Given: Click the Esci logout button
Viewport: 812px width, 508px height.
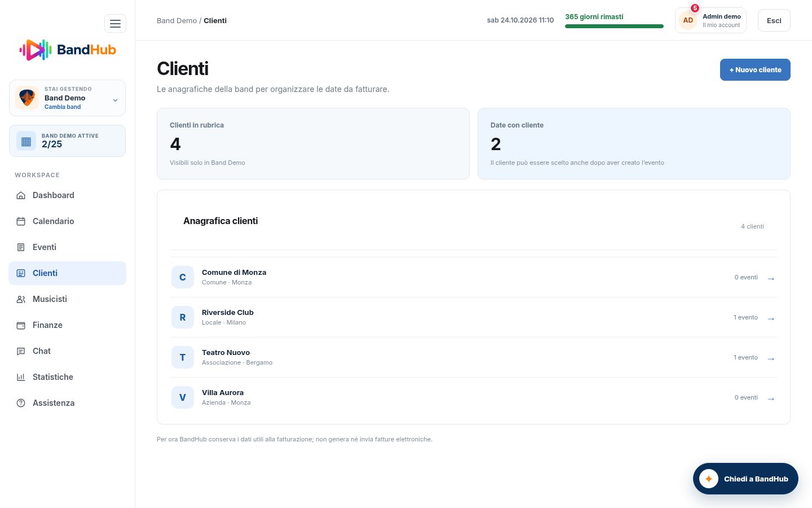Looking at the screenshot, I should [774, 20].
